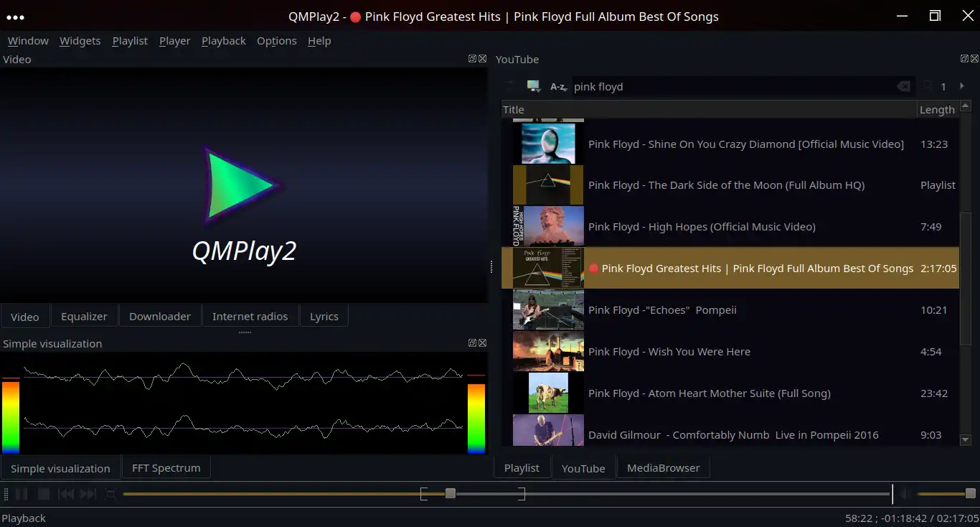Click the 13:23 length of Shine On

point(934,144)
